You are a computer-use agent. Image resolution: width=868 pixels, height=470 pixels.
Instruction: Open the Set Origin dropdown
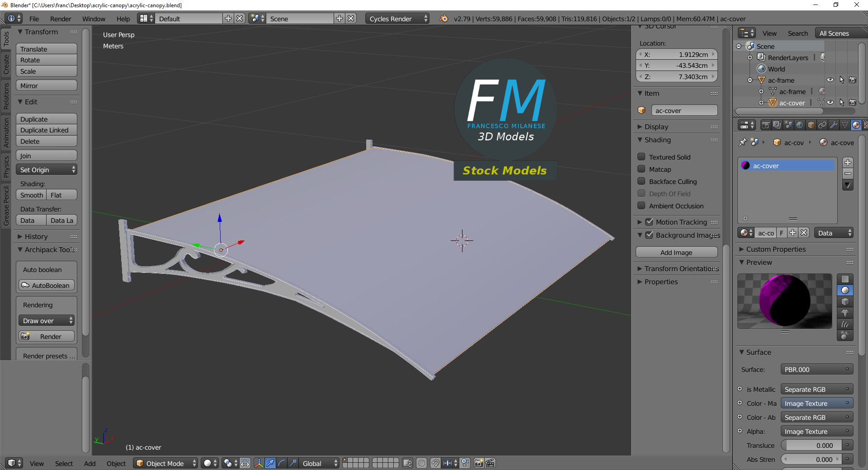click(46, 169)
